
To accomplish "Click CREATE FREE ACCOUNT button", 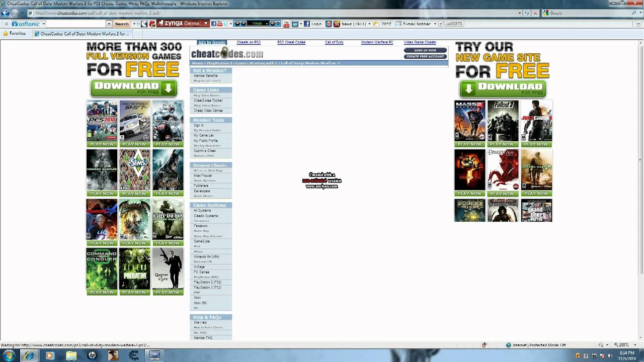I will pyautogui.click(x=425, y=56).
